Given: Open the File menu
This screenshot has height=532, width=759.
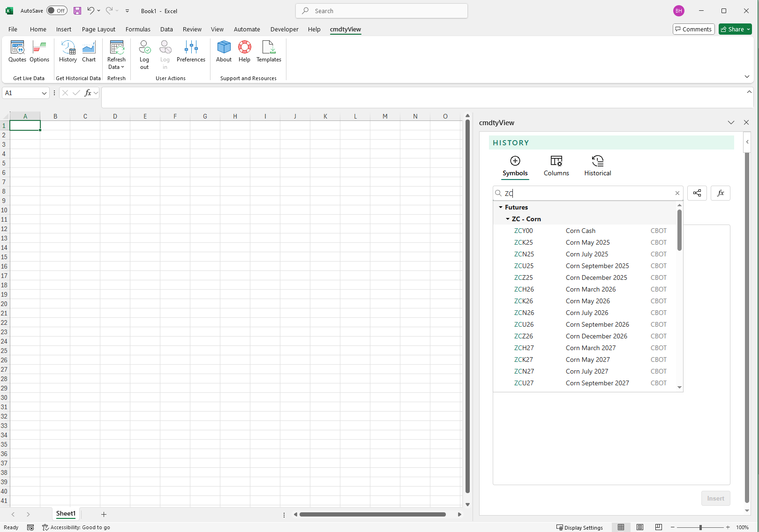Looking at the screenshot, I should coord(13,29).
